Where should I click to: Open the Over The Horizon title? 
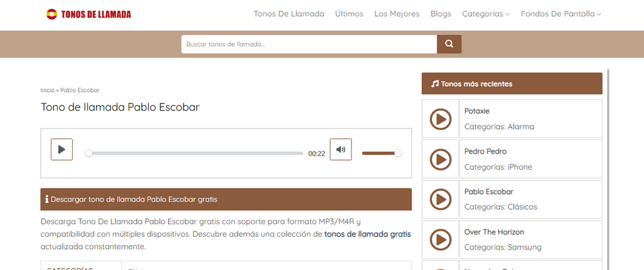pos(494,232)
